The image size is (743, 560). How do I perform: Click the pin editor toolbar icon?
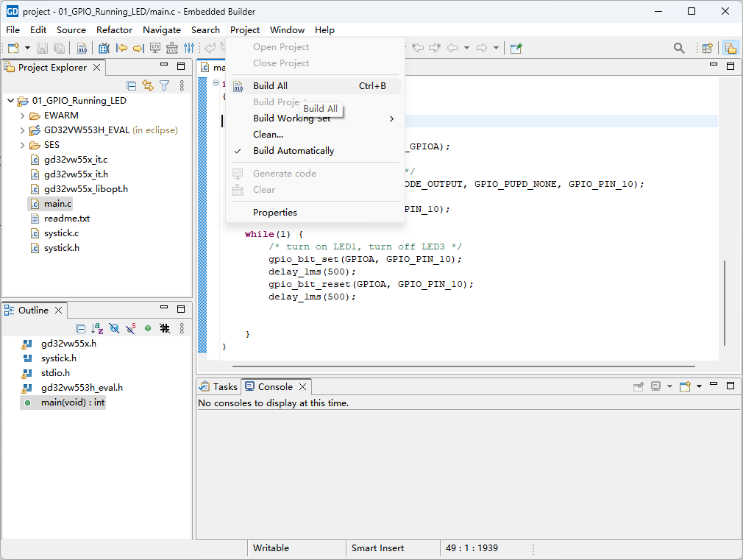(x=516, y=49)
